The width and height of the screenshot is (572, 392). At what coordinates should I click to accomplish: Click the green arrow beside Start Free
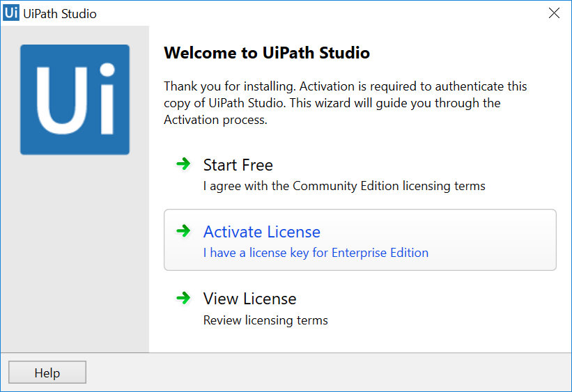(183, 164)
